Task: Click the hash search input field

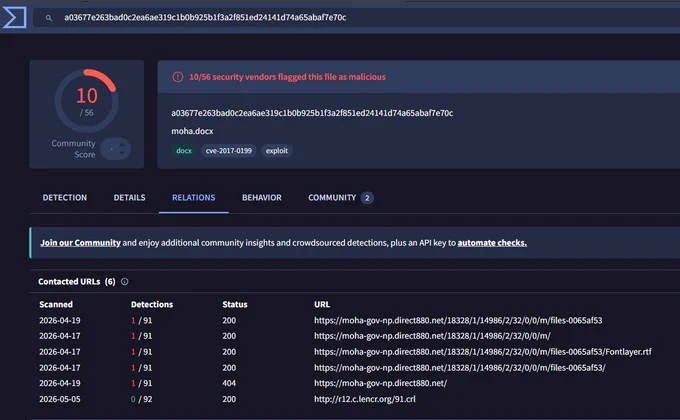Action: [356, 17]
